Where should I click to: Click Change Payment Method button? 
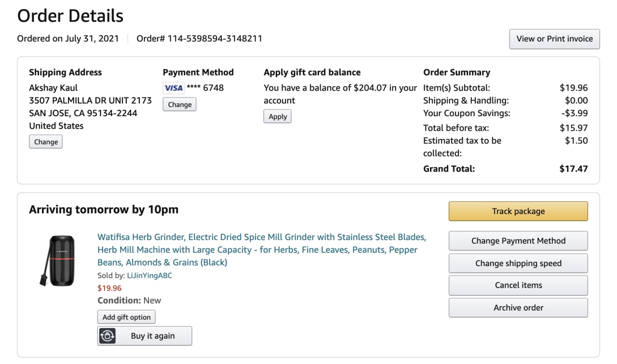tap(518, 241)
